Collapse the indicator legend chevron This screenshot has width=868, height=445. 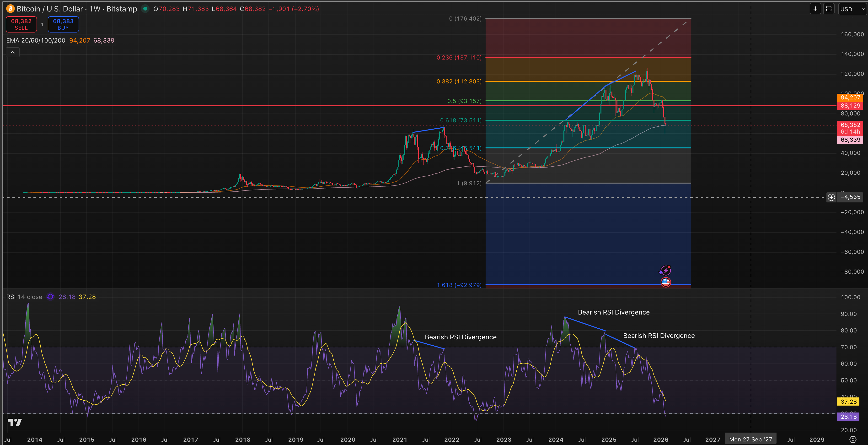(12, 52)
